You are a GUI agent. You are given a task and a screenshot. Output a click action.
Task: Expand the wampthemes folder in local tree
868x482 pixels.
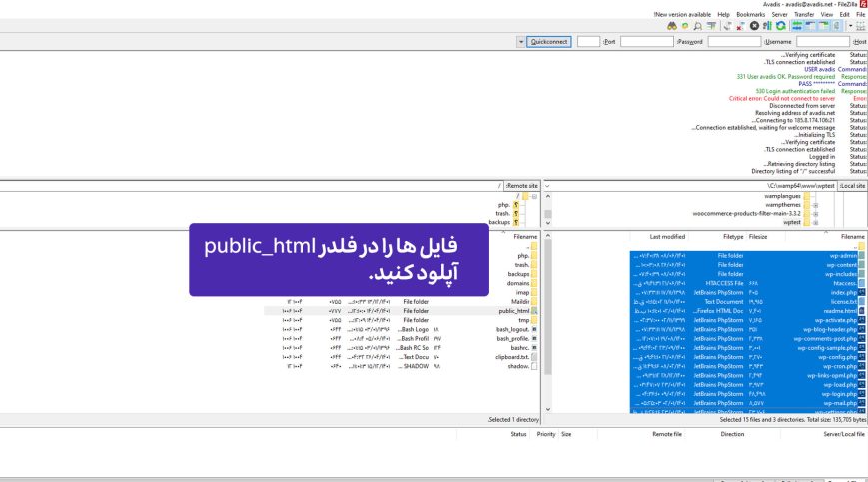coord(815,204)
